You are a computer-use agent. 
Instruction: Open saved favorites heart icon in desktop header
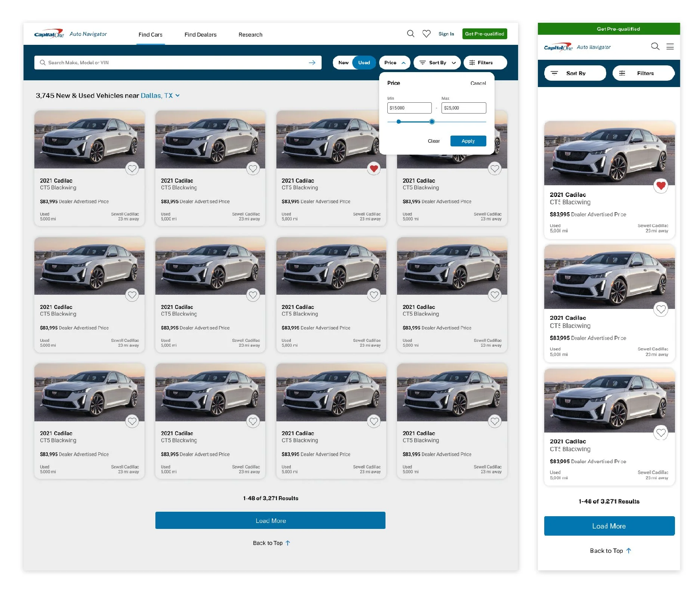coord(426,34)
